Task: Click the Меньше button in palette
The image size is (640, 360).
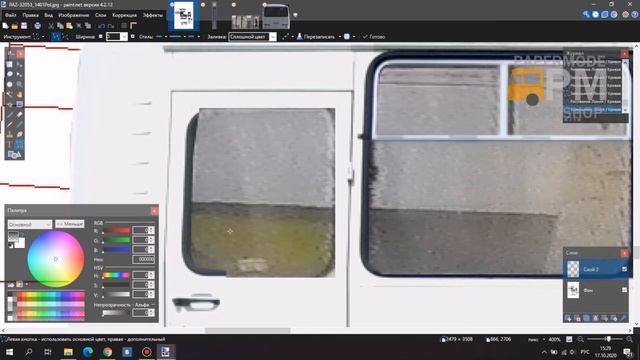Action: 70,224
